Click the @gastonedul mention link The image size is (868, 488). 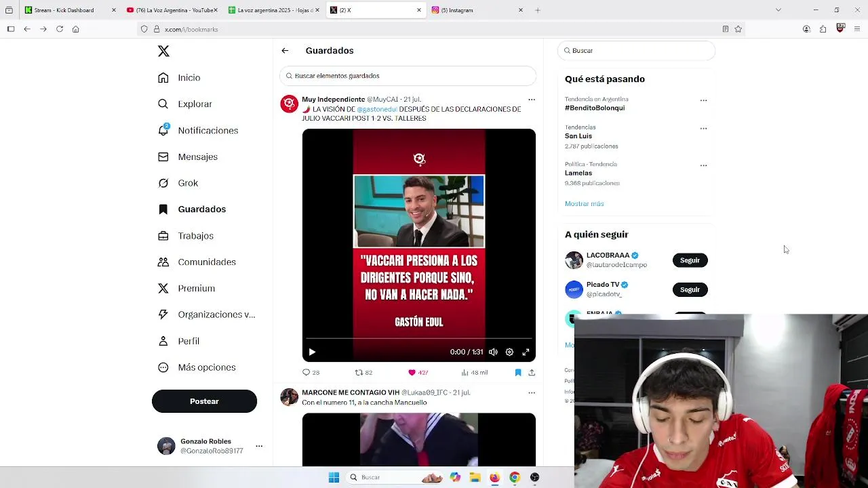pos(377,109)
